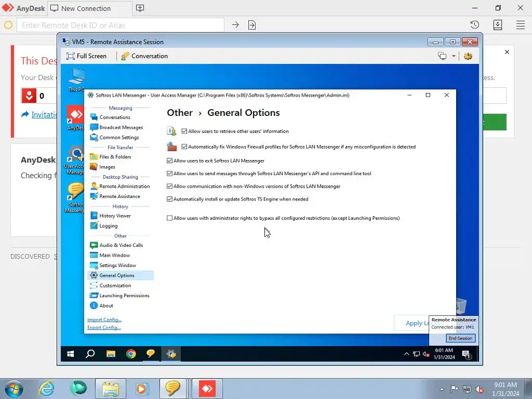End the Remote Assistance session
This screenshot has height=399, width=532.
[x=460, y=338]
